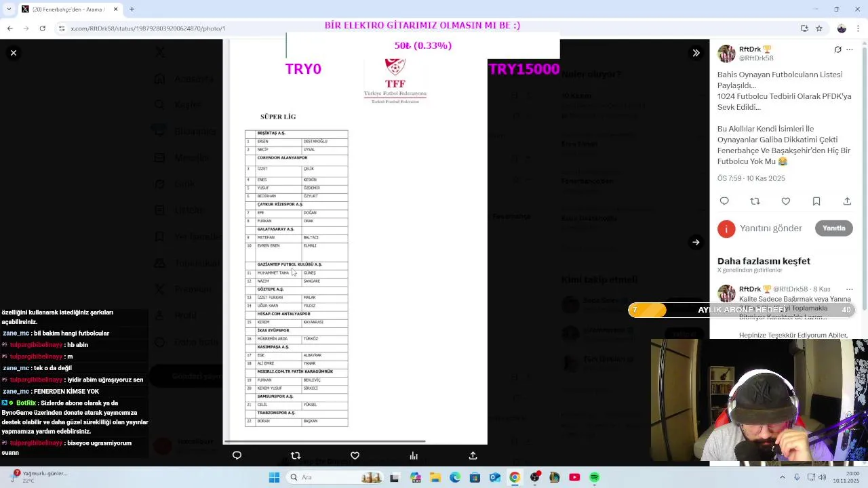Viewport: 868px width, 488px height.
Task: Open Chrome three-dot menu
Action: (x=859, y=28)
